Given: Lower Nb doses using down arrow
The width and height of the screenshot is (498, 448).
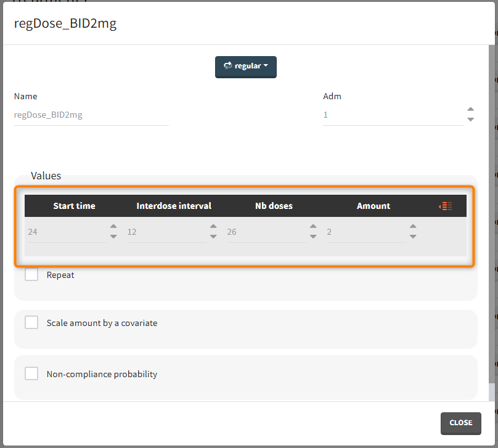Looking at the screenshot, I should tap(313, 237).
